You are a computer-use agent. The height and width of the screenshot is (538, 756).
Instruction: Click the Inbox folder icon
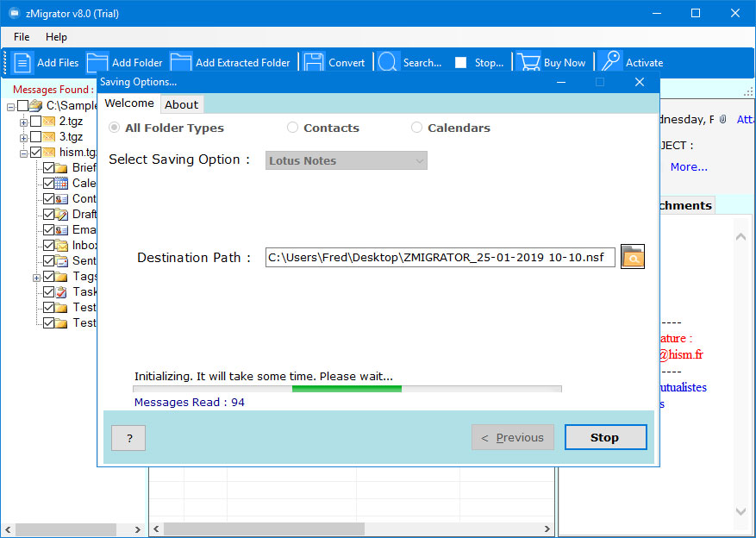coord(60,246)
